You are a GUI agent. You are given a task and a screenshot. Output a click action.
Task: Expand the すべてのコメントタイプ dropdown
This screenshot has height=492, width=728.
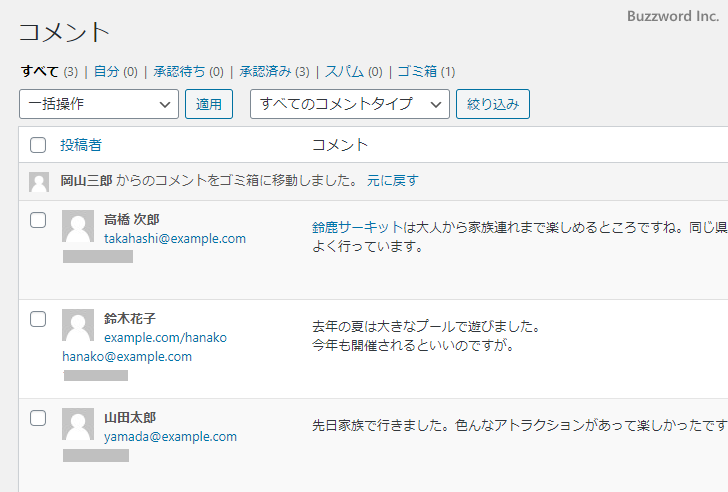pos(349,104)
